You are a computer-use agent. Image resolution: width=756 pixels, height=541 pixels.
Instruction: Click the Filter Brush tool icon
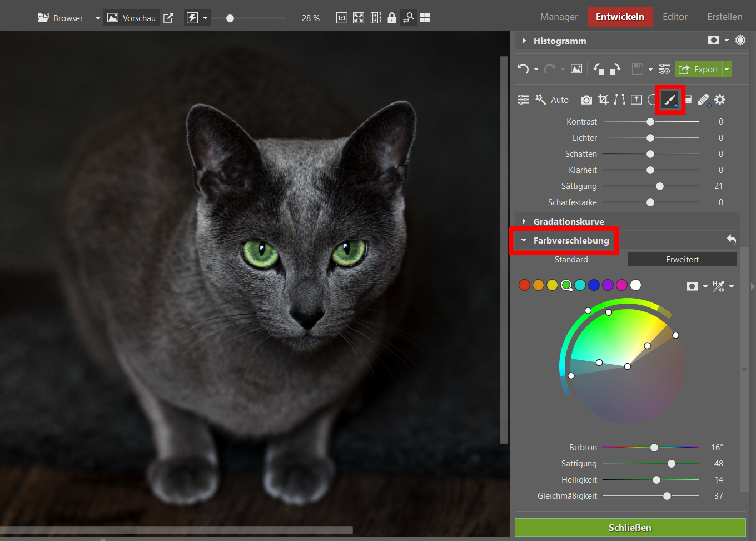point(670,100)
